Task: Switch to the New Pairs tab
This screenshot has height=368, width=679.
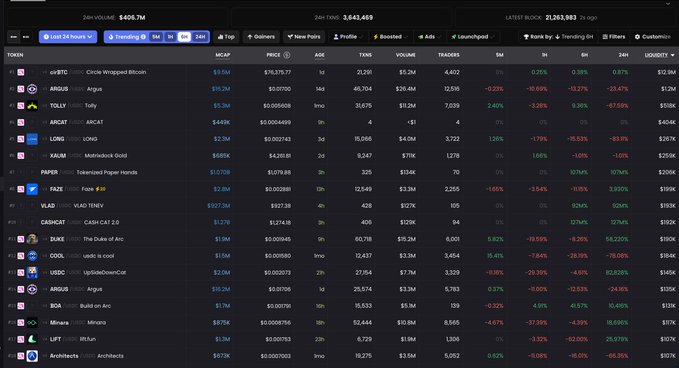Action: tap(304, 37)
